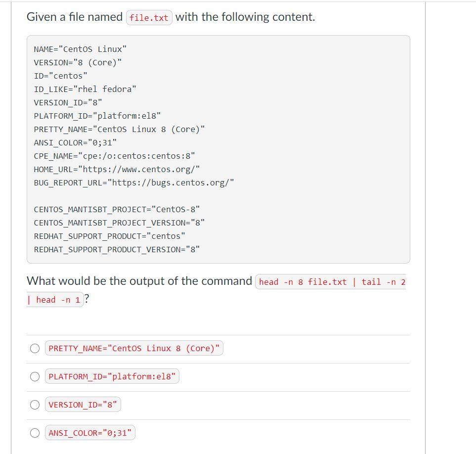Viewport: 476px width, 454px height.
Task: Click the PRETTY_NAME="CentOS Linux 8 (Core)" answer label
Action: click(x=134, y=348)
